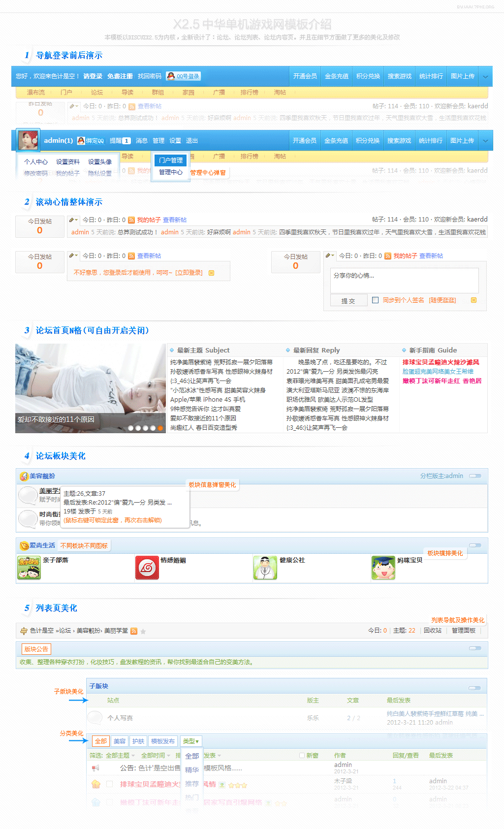
Task: Click the speech bubble icon beside 个人写真
Action: coord(94,718)
